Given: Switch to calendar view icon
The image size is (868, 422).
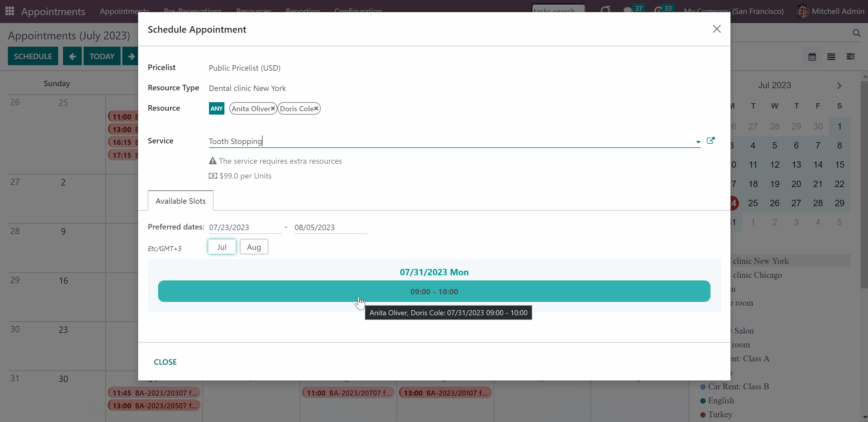Looking at the screenshot, I should [x=812, y=57].
